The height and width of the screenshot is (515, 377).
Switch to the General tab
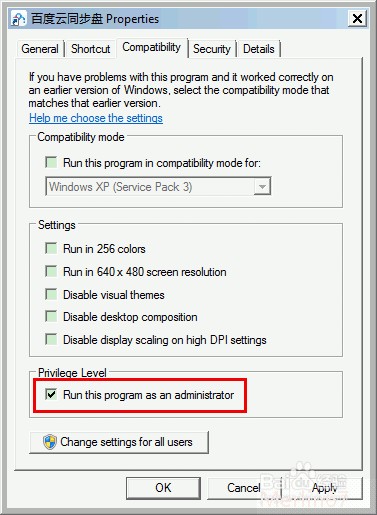click(x=40, y=49)
